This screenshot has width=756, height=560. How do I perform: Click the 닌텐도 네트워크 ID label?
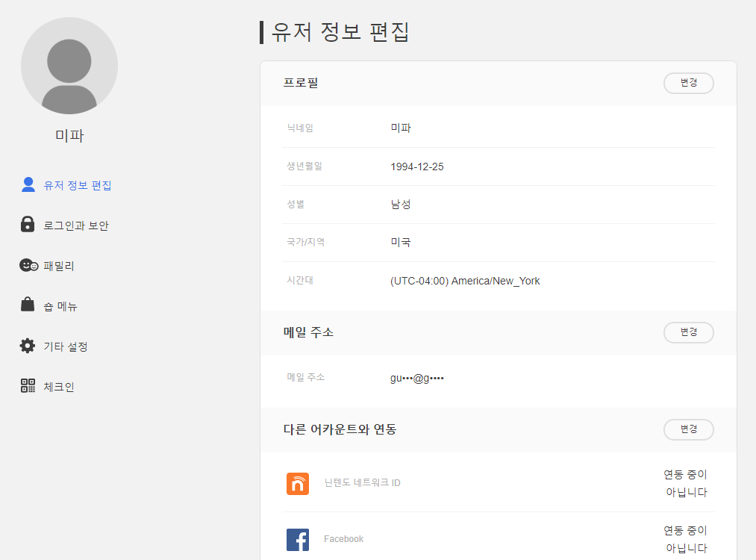click(x=362, y=483)
